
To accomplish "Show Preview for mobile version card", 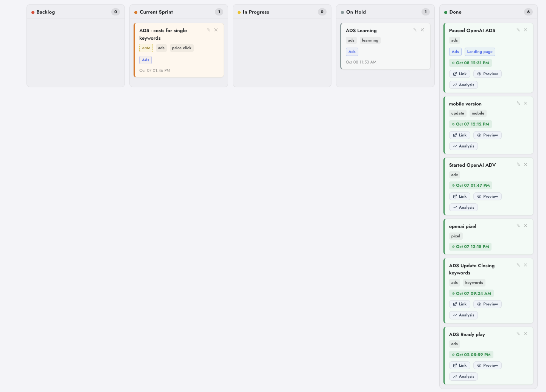I will pyautogui.click(x=487, y=135).
